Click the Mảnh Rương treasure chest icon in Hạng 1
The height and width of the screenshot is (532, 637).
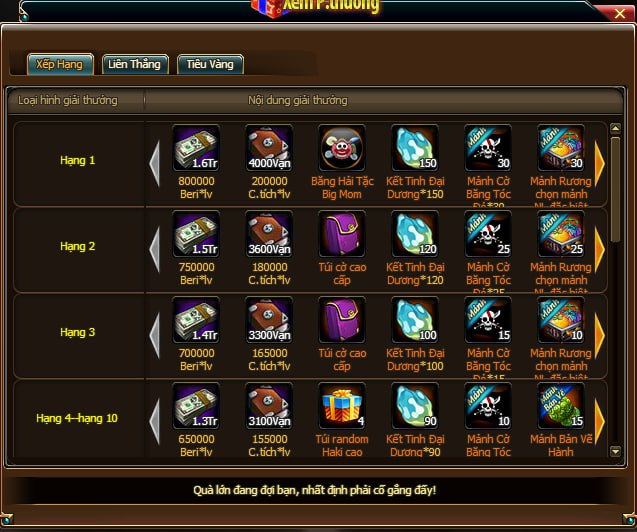tap(561, 148)
